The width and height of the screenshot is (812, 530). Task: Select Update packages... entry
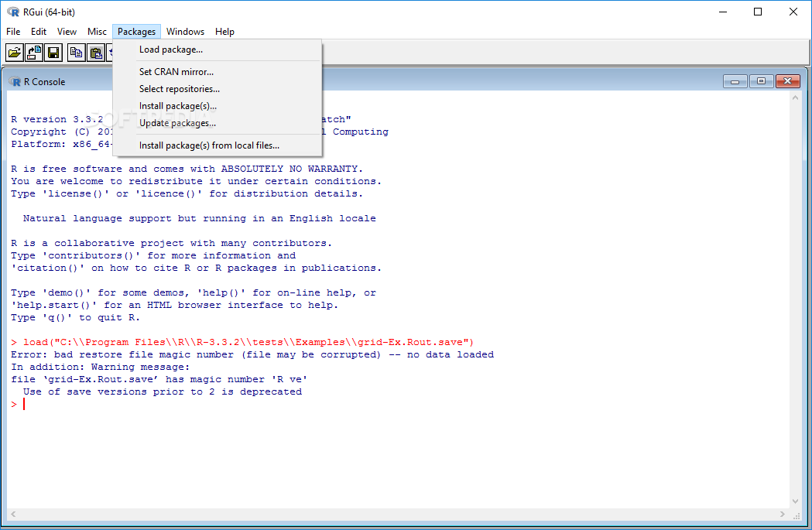[218, 123]
